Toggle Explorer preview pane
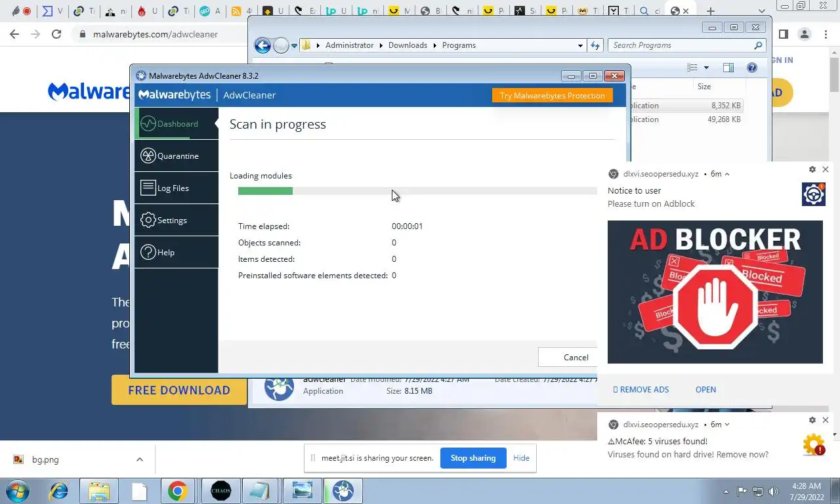Screen dimensions: 840x504 click(728, 68)
